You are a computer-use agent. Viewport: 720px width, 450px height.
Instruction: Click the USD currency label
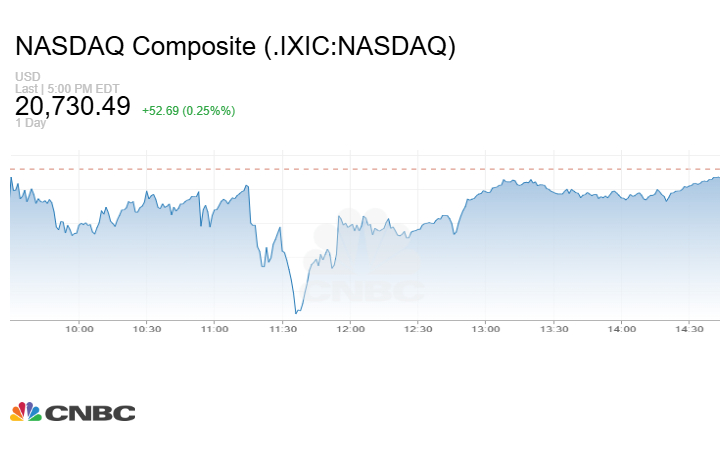tap(27, 77)
